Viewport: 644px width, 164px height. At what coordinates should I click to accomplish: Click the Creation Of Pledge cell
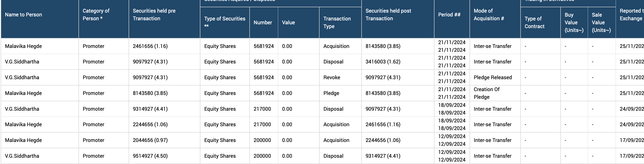(x=486, y=93)
